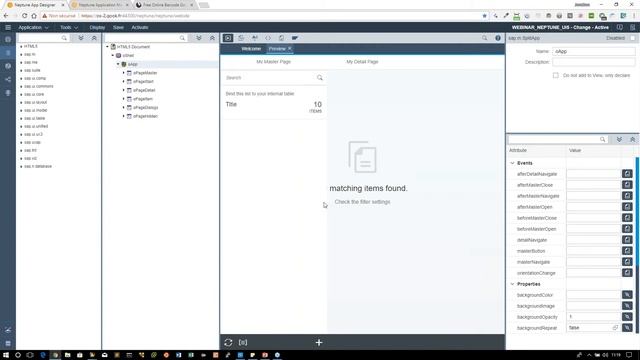Screen dimensions: 640x360
Task: Click the Description input field
Action: [594, 62]
